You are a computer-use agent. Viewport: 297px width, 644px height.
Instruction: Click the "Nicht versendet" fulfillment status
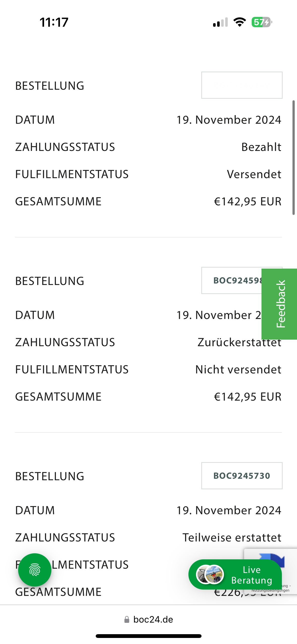(x=238, y=370)
